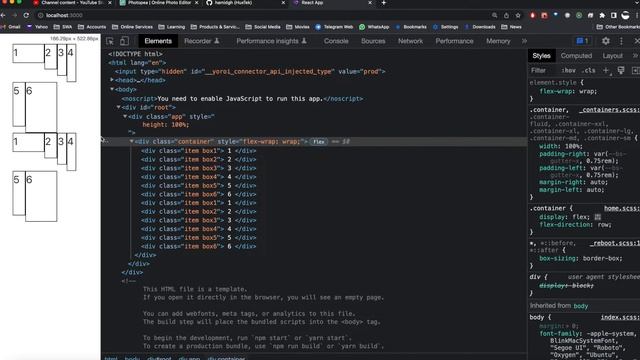Viewport: 640px width, 360px height.
Task: Toggle computed styles sidebar icon
Action: pos(636,70)
